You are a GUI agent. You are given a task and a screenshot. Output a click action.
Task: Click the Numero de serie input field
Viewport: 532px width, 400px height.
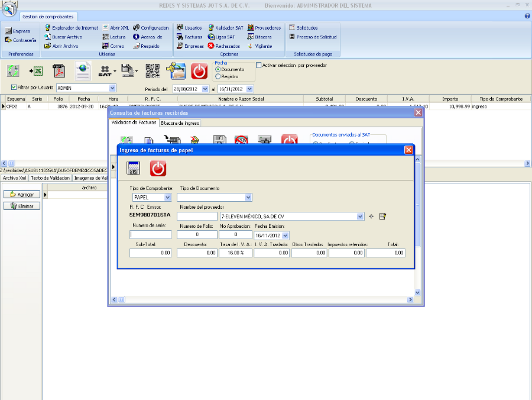click(151, 235)
